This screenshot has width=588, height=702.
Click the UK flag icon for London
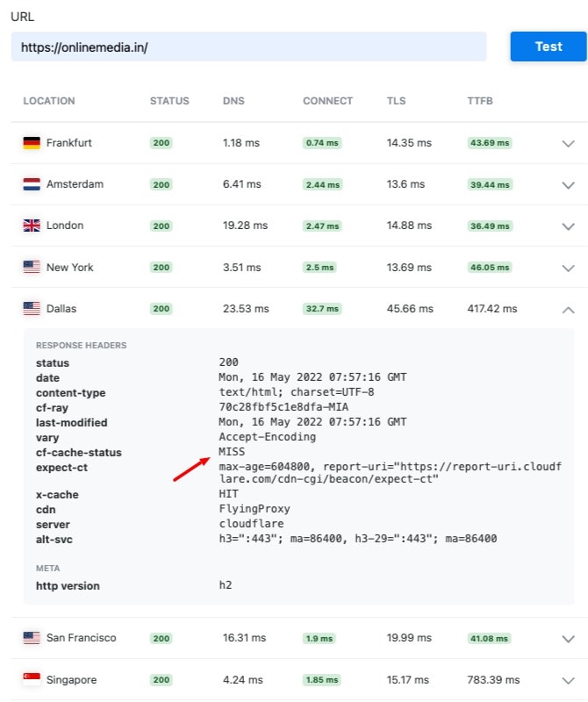32,226
